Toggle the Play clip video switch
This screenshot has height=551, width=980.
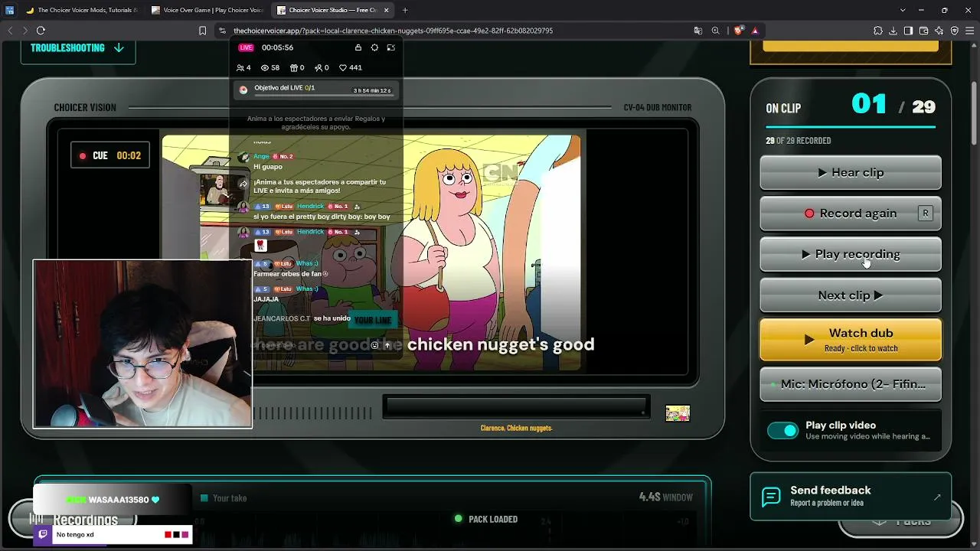coord(782,431)
